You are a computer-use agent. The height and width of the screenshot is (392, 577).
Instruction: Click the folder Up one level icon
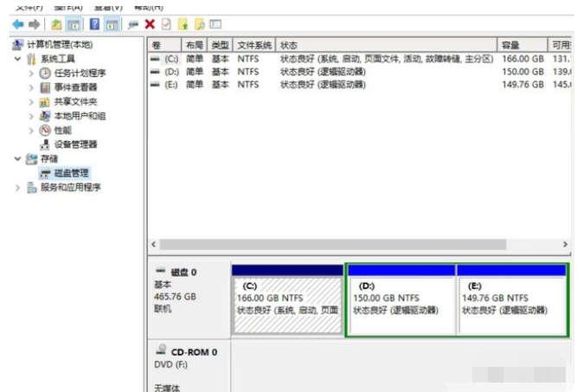click(56, 25)
